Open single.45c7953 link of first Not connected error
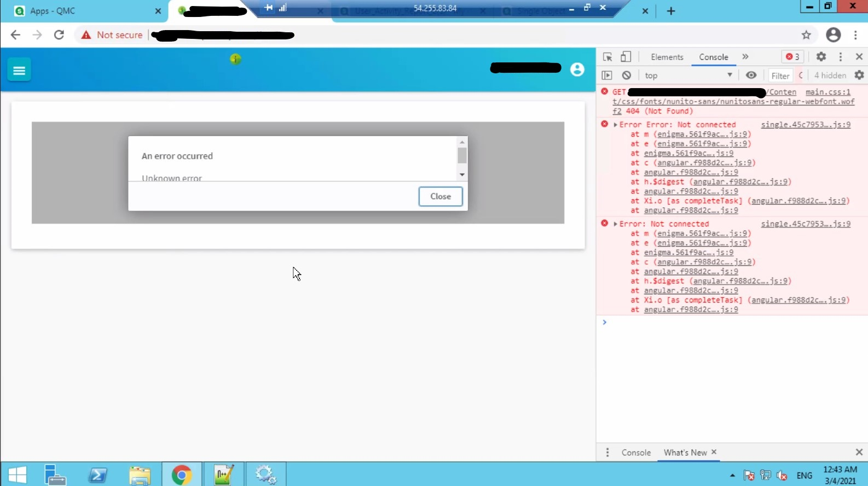This screenshot has width=868, height=486. tap(806, 125)
